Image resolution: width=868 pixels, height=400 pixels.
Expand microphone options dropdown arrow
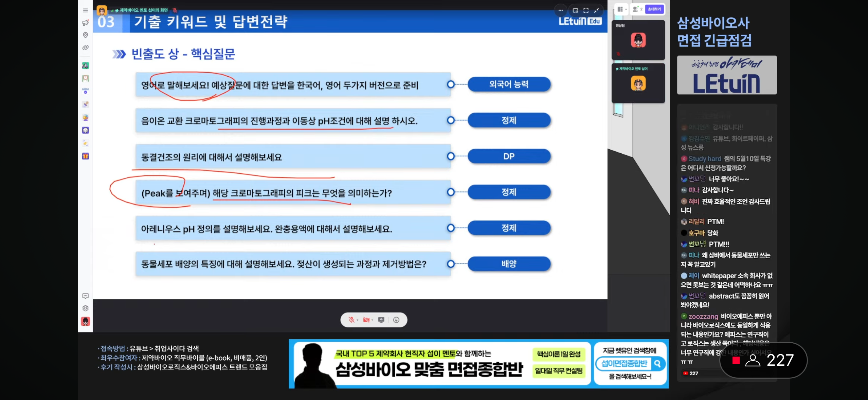(358, 320)
